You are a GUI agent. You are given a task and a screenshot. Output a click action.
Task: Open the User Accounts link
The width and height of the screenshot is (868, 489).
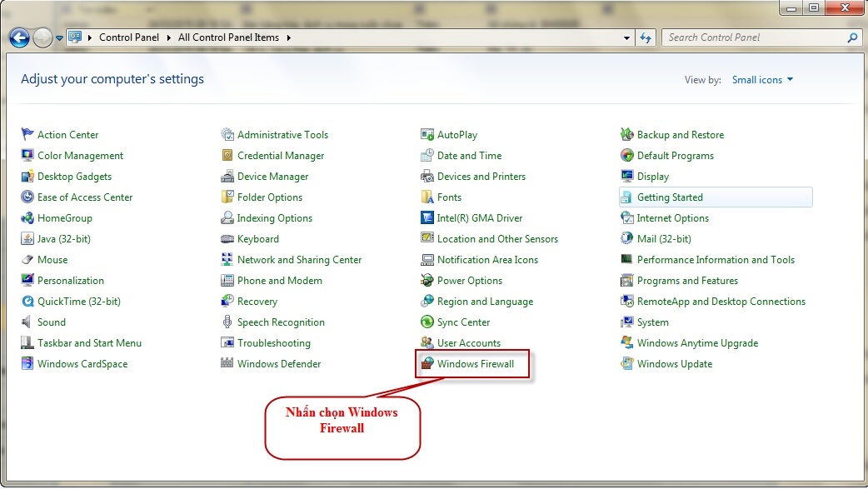click(469, 342)
